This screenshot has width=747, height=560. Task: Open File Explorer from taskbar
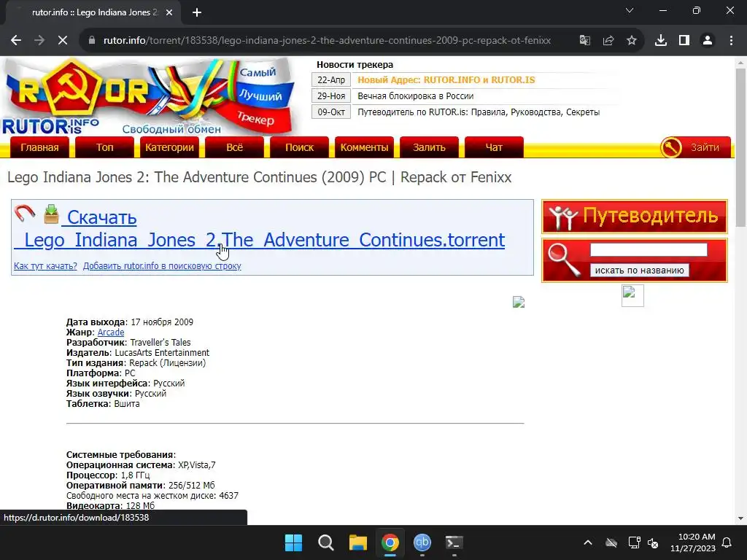pos(357,542)
